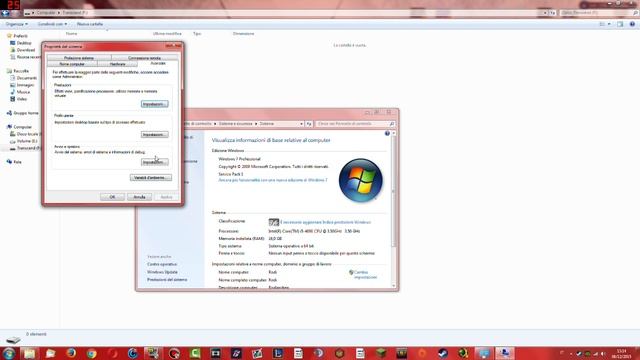Open Organizza menu in Explorer
This screenshot has width=640, height=360.
tap(17, 24)
